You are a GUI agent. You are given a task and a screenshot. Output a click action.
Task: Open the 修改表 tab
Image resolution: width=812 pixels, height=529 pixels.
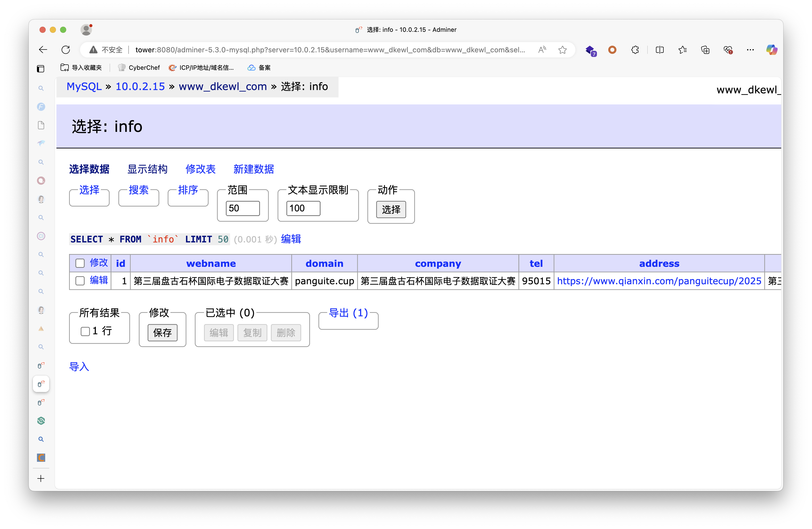click(201, 169)
